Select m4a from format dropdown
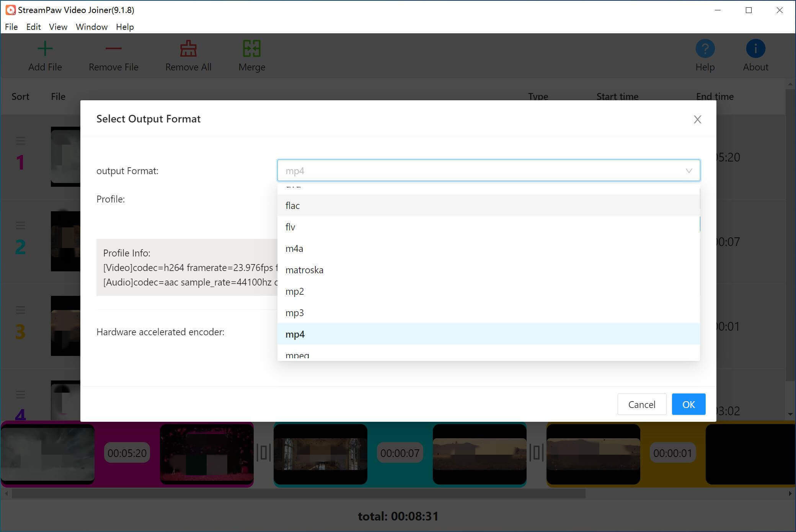 pyautogui.click(x=294, y=248)
